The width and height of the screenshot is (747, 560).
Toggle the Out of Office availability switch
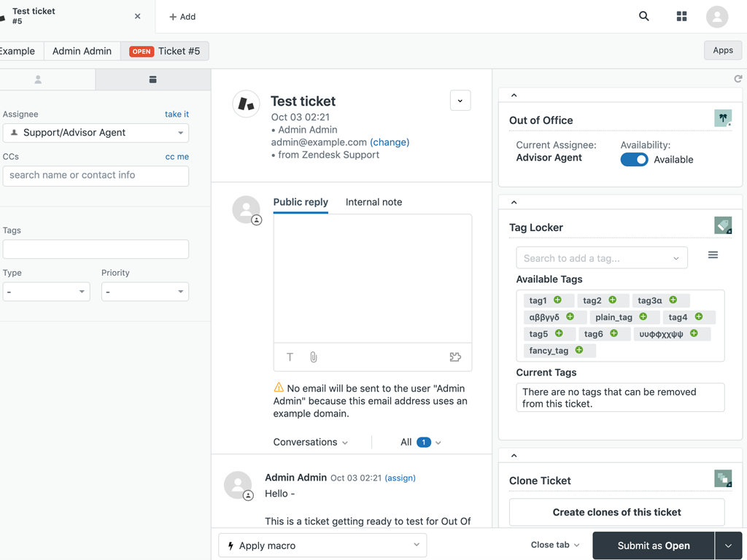(634, 160)
